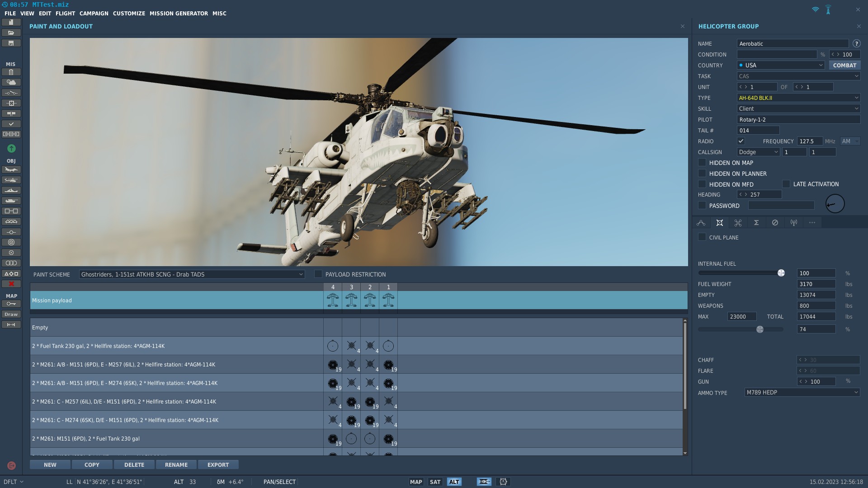This screenshot has height=488, width=868.
Task: Open the Campaign menu
Action: [94, 14]
